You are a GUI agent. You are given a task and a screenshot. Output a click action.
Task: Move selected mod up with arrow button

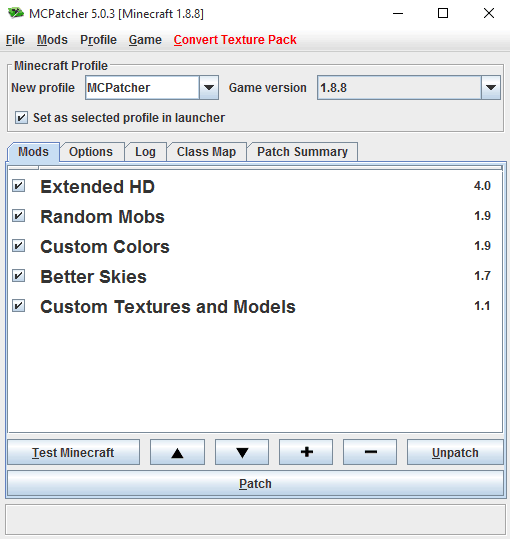[177, 452]
